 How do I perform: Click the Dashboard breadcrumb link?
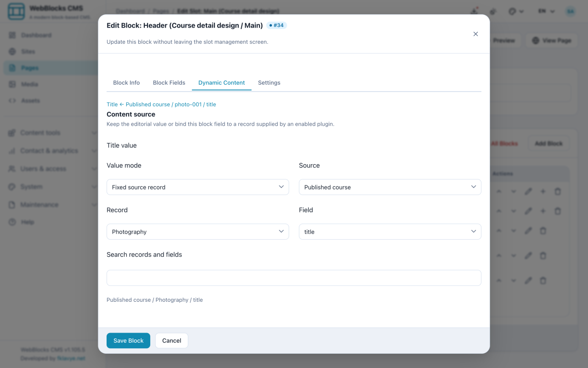[x=131, y=11]
